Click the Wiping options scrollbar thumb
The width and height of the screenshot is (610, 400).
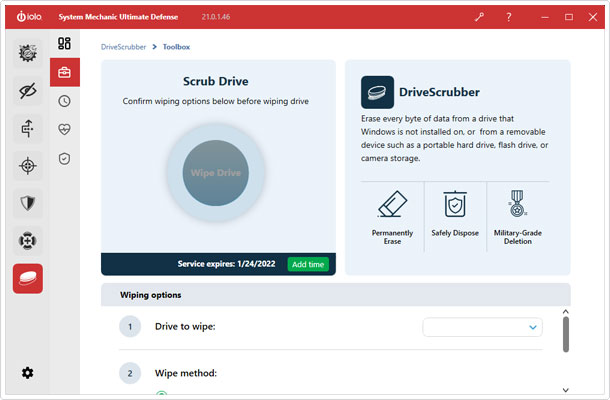pos(566,334)
